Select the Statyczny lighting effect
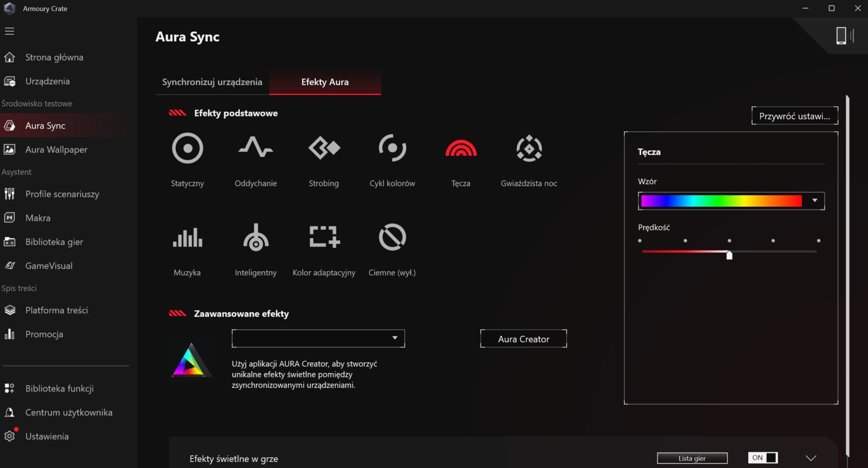The width and height of the screenshot is (868, 468). (187, 148)
